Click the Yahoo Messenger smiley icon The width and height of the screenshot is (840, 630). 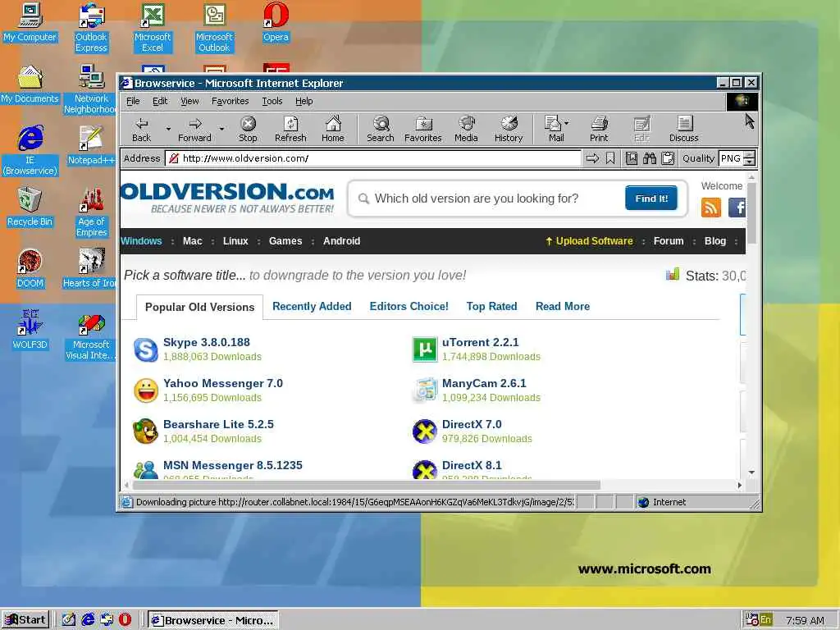146,390
